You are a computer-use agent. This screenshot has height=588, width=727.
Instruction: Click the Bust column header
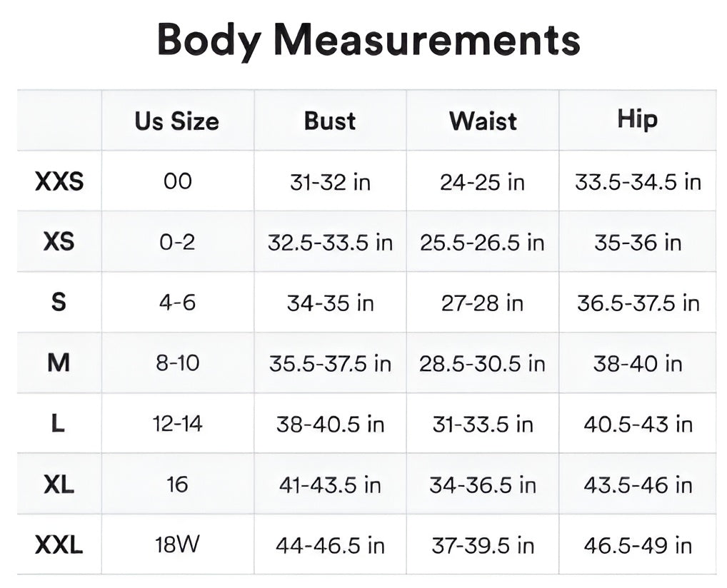coord(330,121)
